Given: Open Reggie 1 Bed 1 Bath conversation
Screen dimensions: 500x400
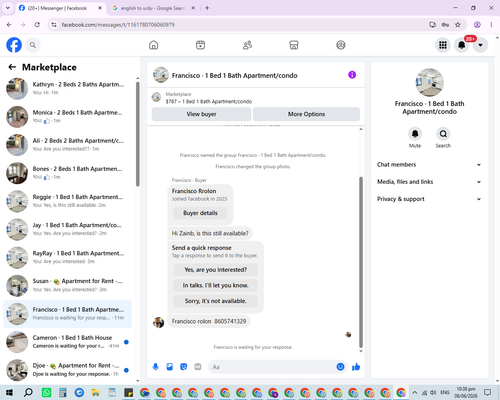Looking at the screenshot, I should (68, 201).
